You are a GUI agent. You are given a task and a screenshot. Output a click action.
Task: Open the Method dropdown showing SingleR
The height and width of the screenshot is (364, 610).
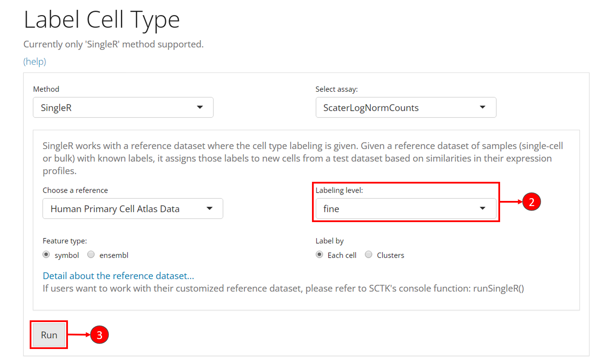[x=123, y=107]
